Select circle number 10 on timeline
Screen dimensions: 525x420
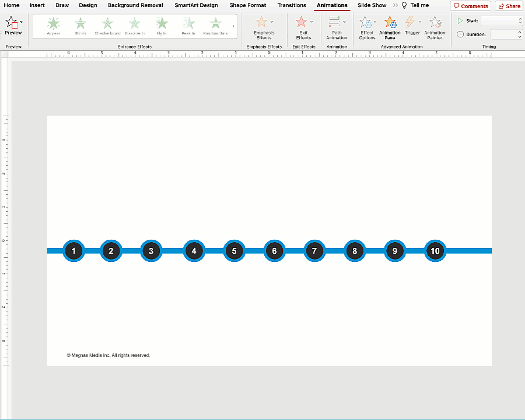(435, 251)
